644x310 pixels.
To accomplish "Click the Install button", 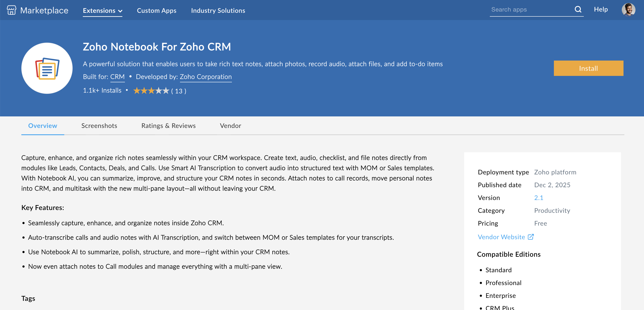I will (588, 68).
